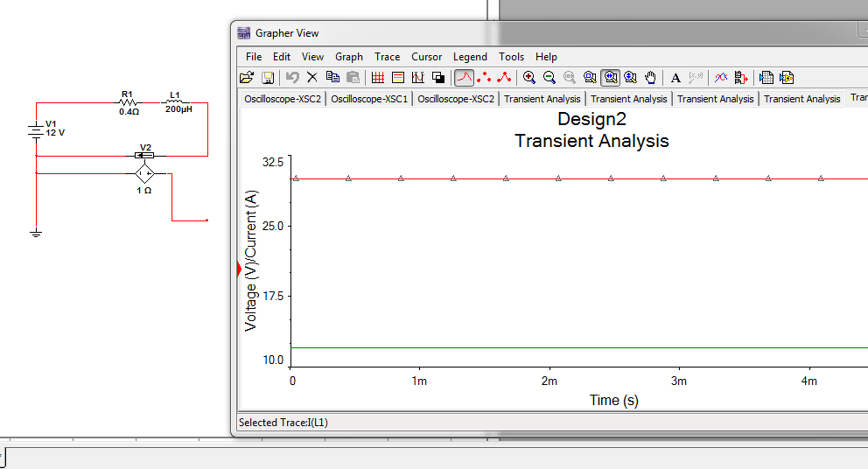The height and width of the screenshot is (469, 868).
Task: Toggle the red grid display icon
Action: pyautogui.click(x=378, y=78)
